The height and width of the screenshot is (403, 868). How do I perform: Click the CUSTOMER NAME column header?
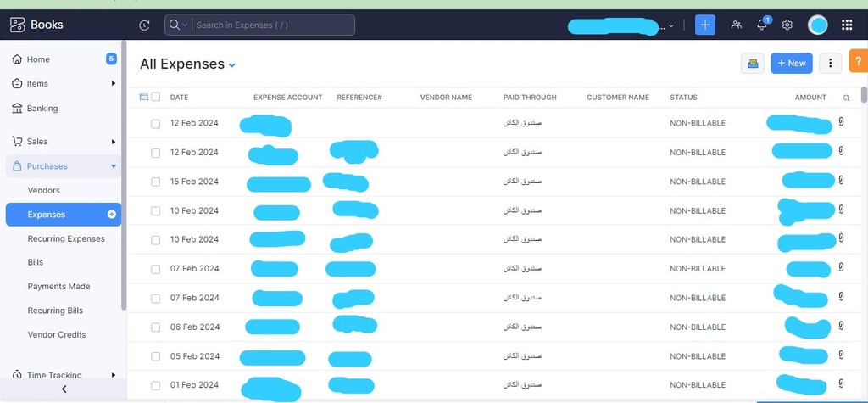[x=618, y=97]
